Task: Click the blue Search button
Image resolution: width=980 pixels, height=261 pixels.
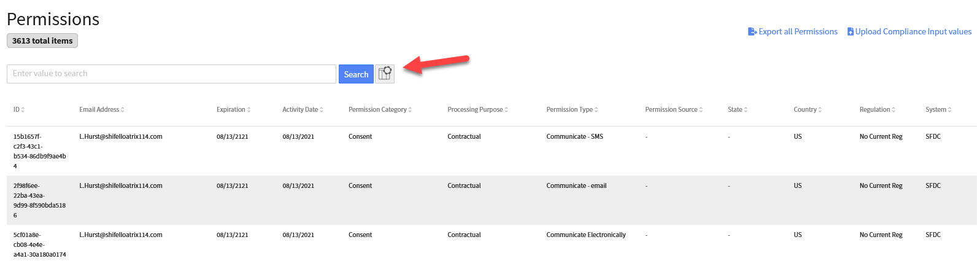Action: coord(356,74)
